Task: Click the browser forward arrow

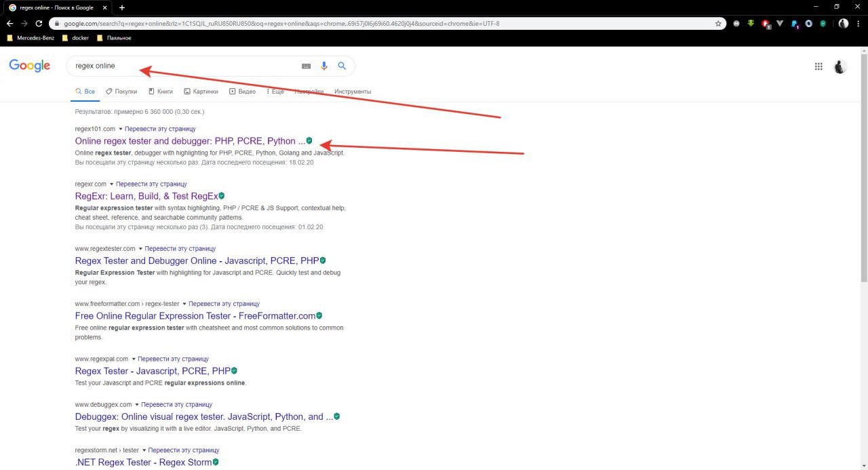Action: click(x=24, y=23)
